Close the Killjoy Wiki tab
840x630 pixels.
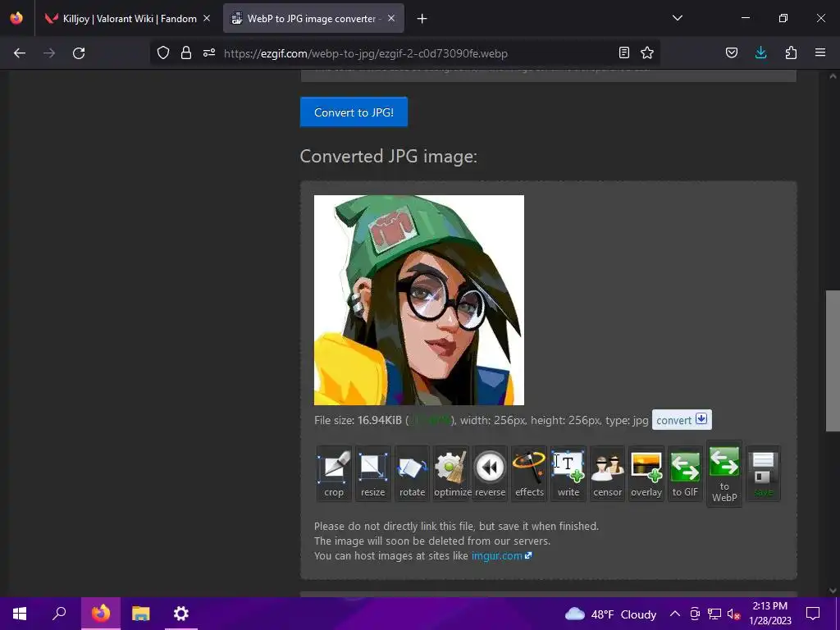click(207, 18)
